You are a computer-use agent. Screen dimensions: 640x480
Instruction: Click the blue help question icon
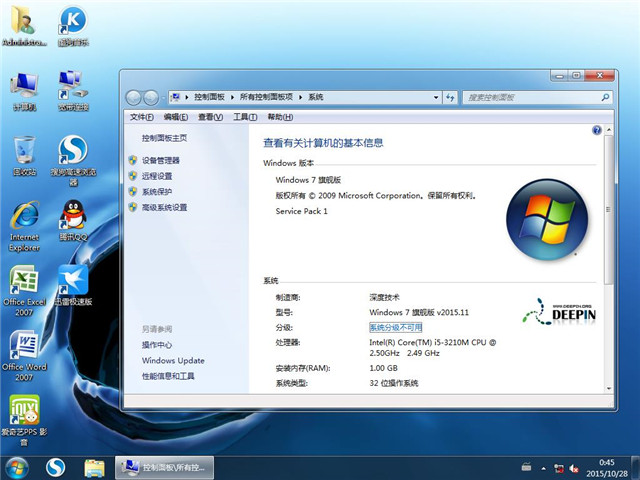tap(596, 130)
